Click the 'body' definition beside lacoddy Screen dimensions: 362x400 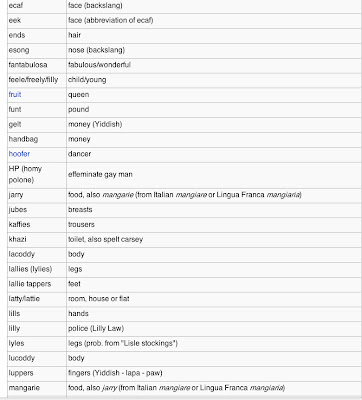[76, 254]
